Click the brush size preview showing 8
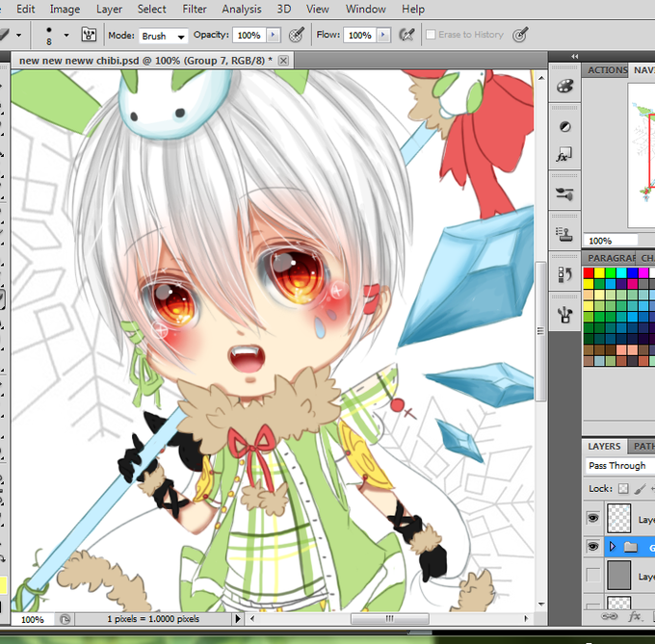655x644 pixels. [x=49, y=35]
